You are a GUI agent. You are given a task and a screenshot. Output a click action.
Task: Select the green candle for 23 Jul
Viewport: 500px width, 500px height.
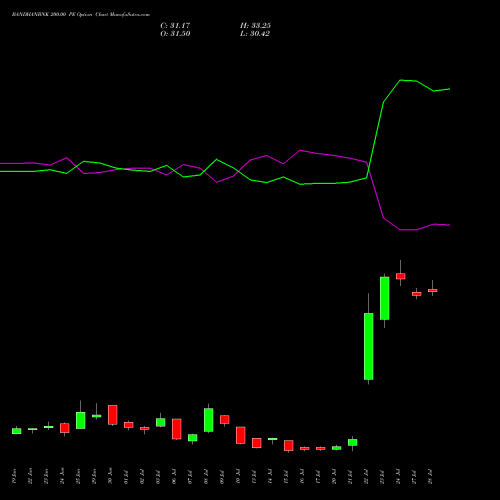coord(385,298)
